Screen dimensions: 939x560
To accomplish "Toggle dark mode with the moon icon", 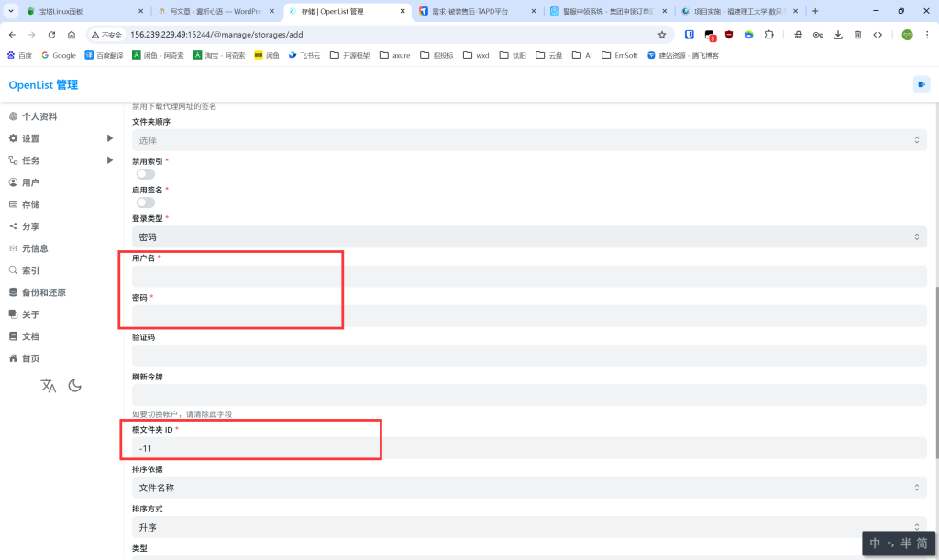I will tap(74, 386).
